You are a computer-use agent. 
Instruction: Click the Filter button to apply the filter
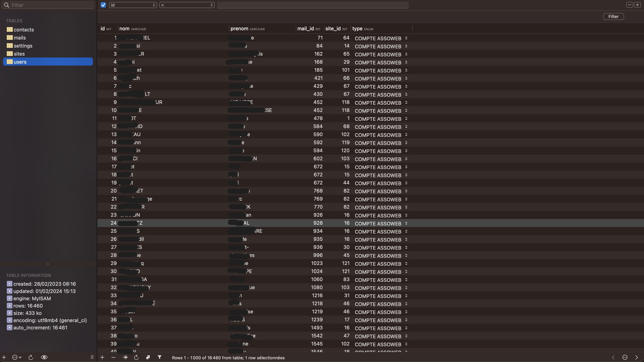pyautogui.click(x=613, y=16)
